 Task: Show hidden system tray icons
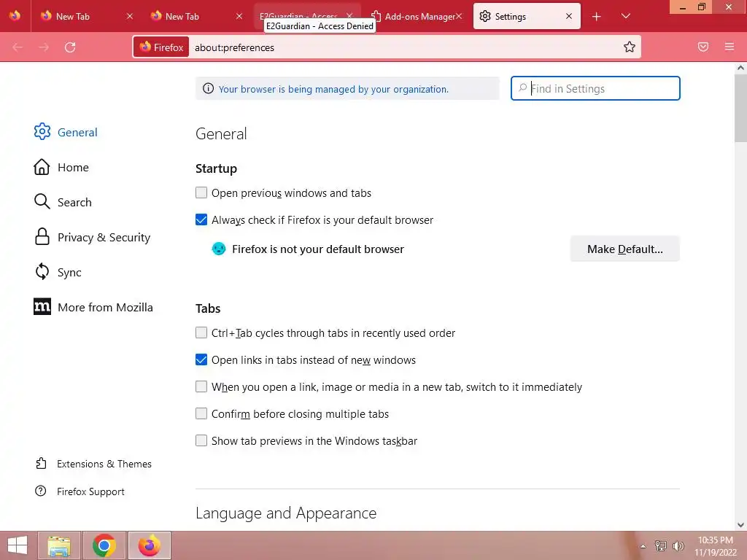(643, 546)
